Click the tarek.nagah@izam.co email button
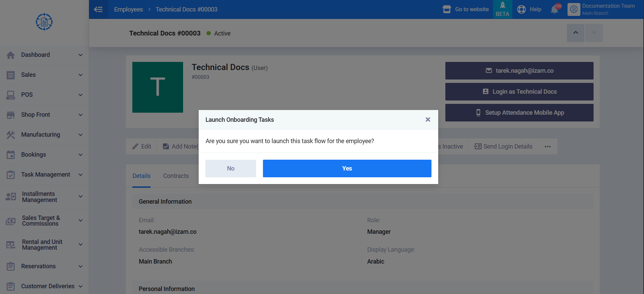Viewport: 644px width, 294px height. [x=519, y=71]
